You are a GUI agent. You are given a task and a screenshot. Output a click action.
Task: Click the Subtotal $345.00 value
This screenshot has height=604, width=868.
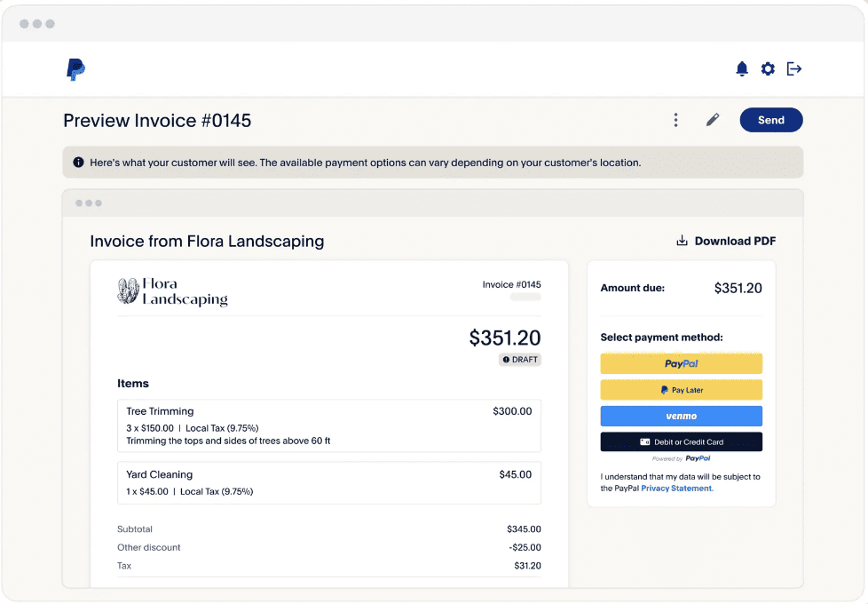point(524,529)
